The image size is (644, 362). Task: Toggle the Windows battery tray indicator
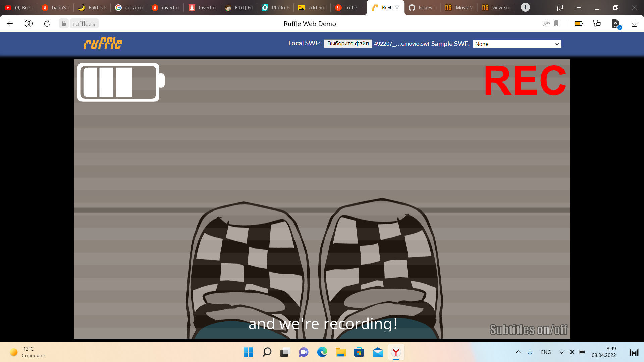(582, 352)
